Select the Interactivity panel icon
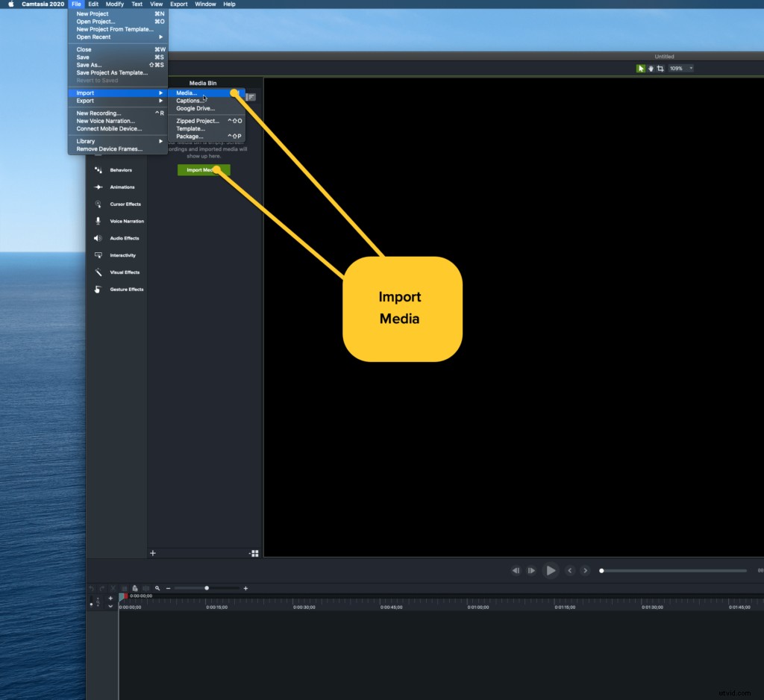Image resolution: width=764 pixels, height=700 pixels. pyautogui.click(x=98, y=255)
